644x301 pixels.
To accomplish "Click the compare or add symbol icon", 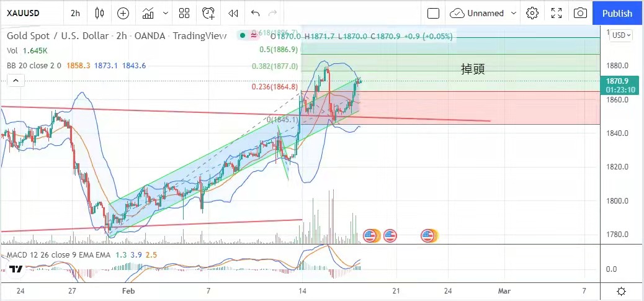I will coord(123,13).
